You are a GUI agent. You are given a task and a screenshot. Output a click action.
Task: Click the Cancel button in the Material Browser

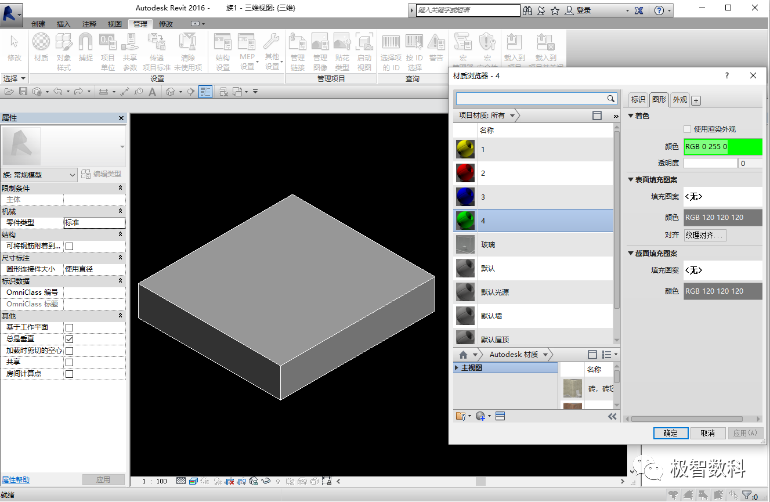tap(708, 433)
